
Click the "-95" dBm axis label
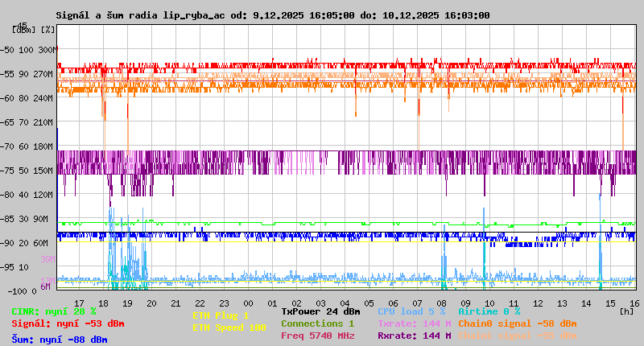[x=7, y=267]
